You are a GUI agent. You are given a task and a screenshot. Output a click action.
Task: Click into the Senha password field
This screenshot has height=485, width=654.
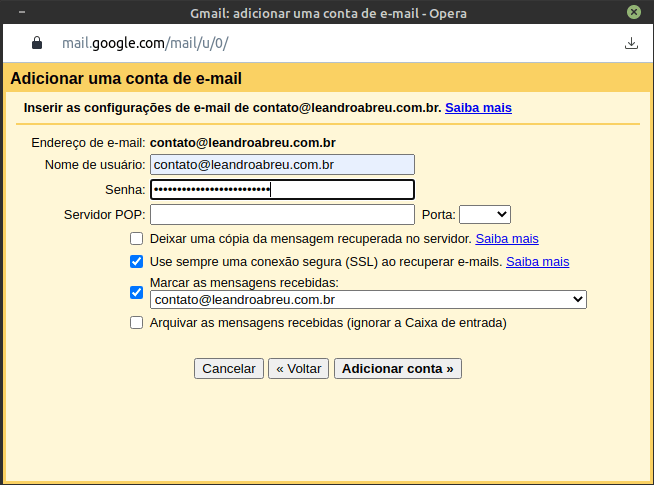(282, 190)
